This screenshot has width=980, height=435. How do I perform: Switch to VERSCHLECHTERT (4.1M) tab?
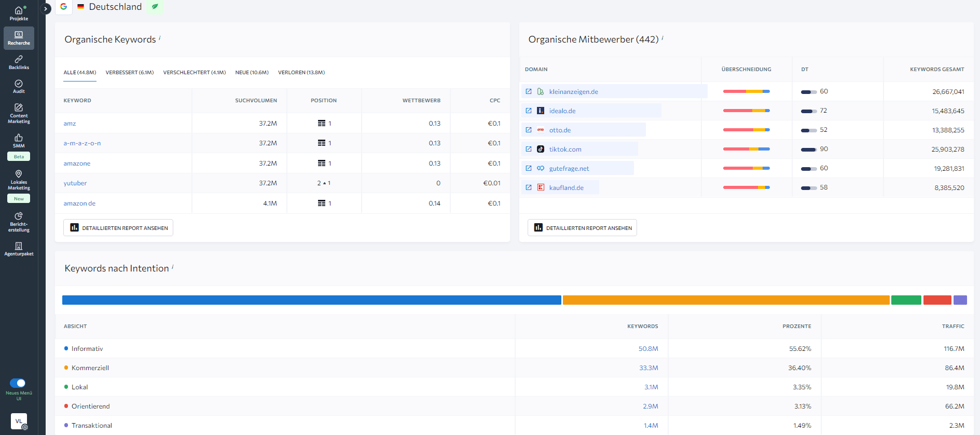coord(195,73)
